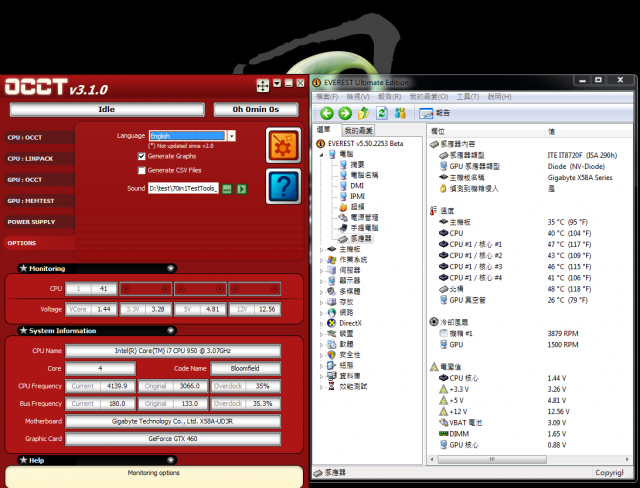The width and height of the screenshot is (640, 488).
Task: Open the Language dropdown arrow
Action: 231,136
